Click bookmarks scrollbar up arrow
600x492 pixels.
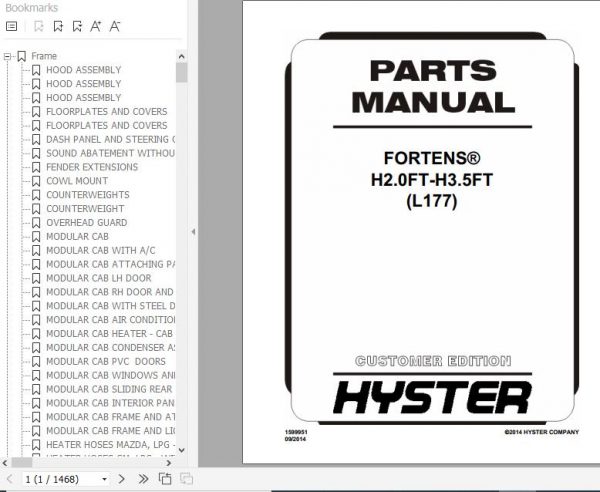181,57
